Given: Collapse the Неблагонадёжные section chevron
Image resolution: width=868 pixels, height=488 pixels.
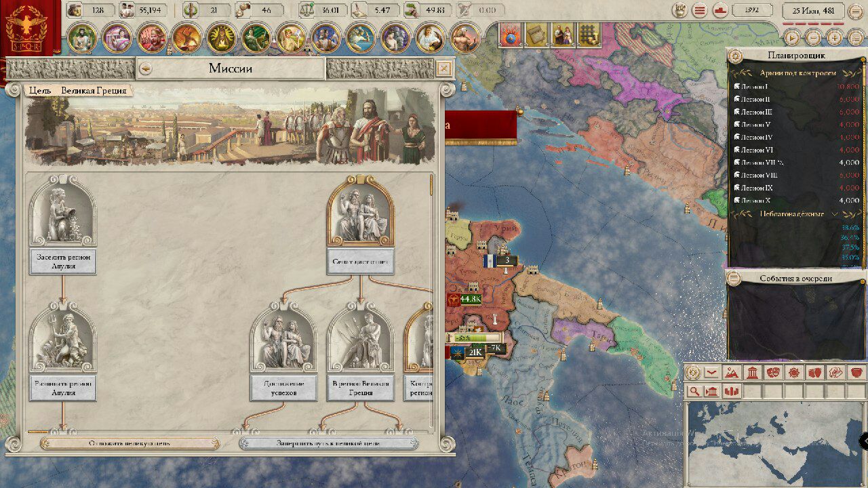Looking at the screenshot, I should click(835, 213).
